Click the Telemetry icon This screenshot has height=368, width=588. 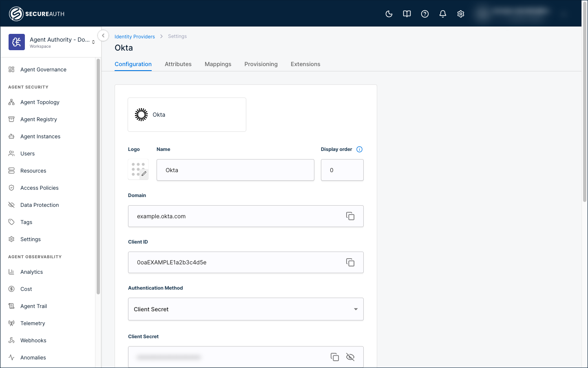(11, 323)
